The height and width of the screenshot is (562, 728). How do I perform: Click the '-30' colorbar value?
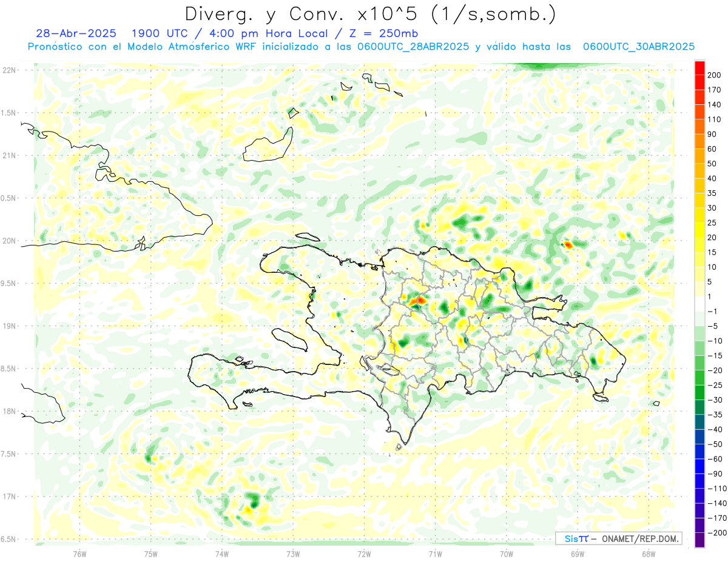click(715, 400)
